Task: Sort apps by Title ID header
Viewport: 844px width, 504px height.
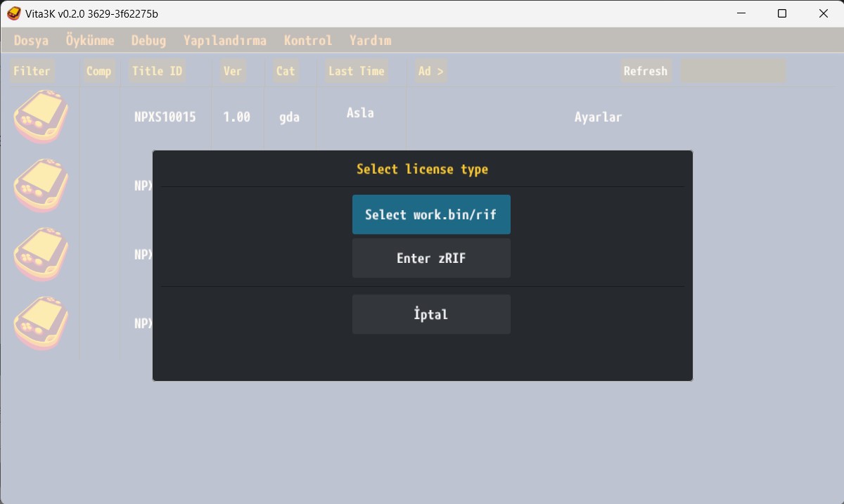Action: (x=157, y=71)
